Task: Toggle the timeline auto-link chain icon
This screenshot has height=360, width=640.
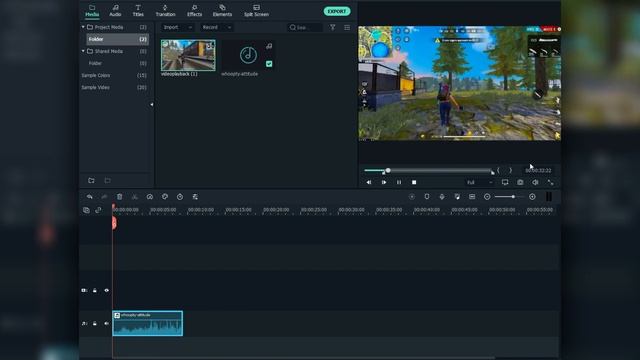Action: point(98,210)
